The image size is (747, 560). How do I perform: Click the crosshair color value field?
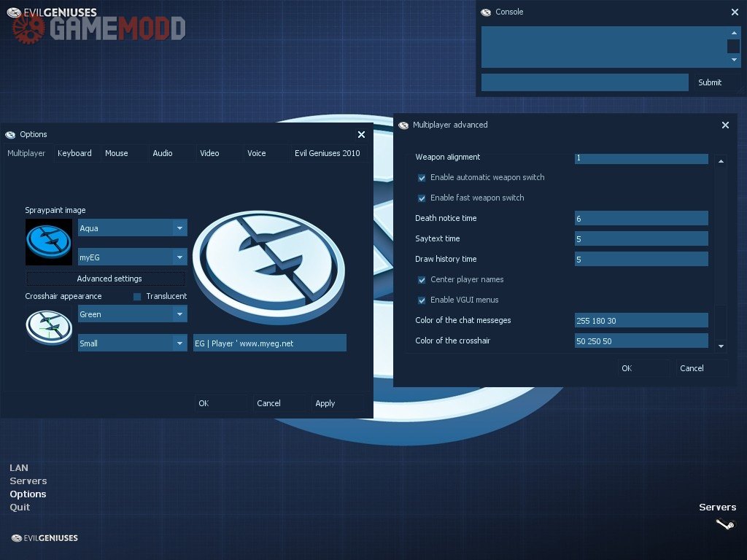point(640,341)
